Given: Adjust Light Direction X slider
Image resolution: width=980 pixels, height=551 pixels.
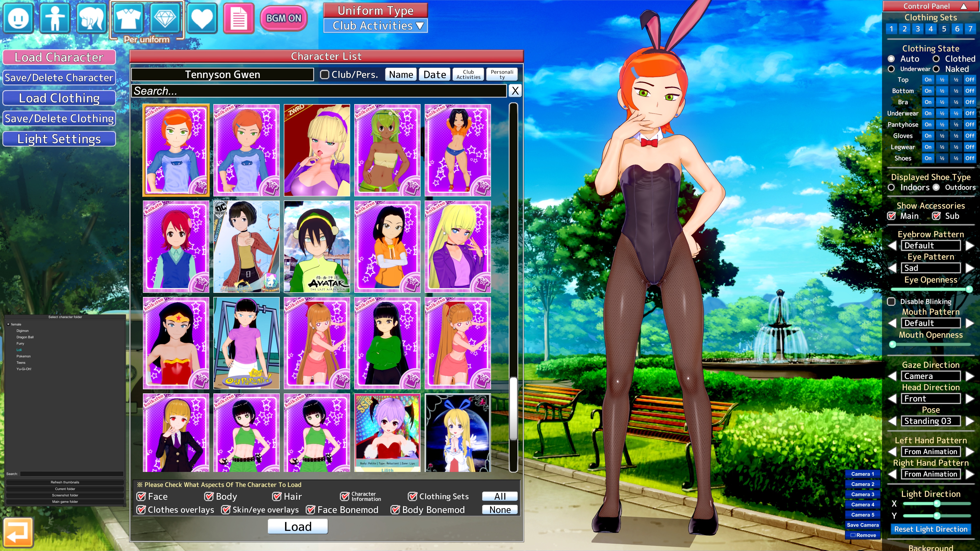Looking at the screenshot, I should tap(937, 504).
